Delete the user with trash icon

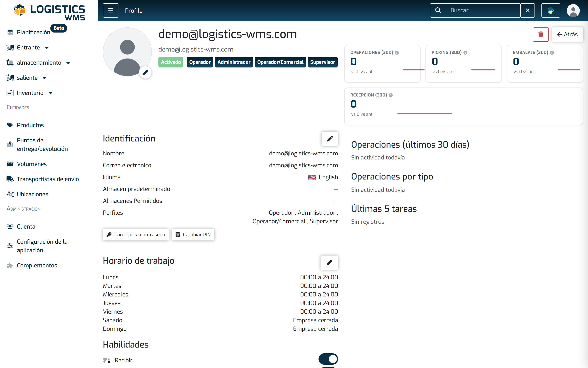[x=541, y=34]
